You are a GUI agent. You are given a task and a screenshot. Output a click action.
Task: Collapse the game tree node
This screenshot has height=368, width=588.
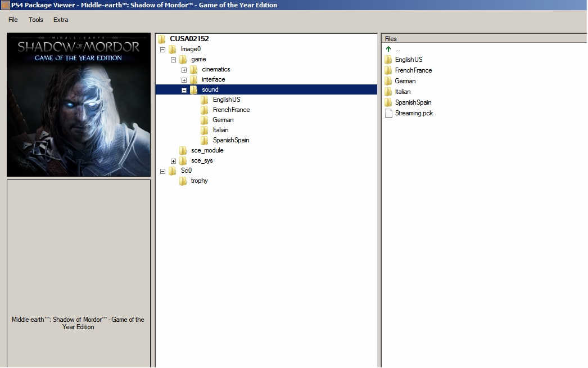click(x=173, y=60)
